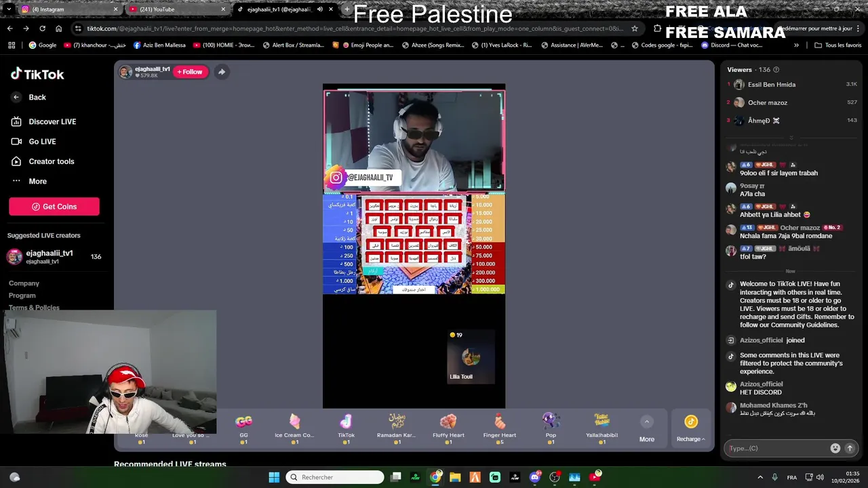Viewport: 868px width, 488px height.
Task: Open streamer profile avatar in header
Action: coord(125,72)
